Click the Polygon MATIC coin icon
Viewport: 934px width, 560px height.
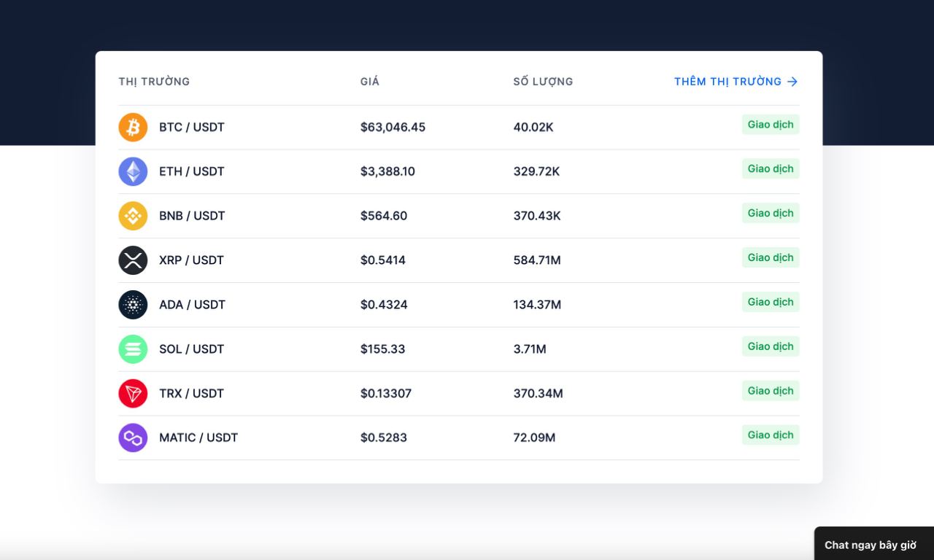133,437
